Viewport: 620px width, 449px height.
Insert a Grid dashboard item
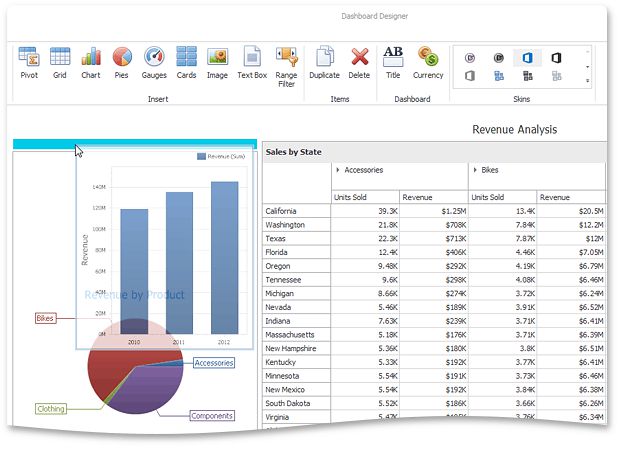coord(59,62)
